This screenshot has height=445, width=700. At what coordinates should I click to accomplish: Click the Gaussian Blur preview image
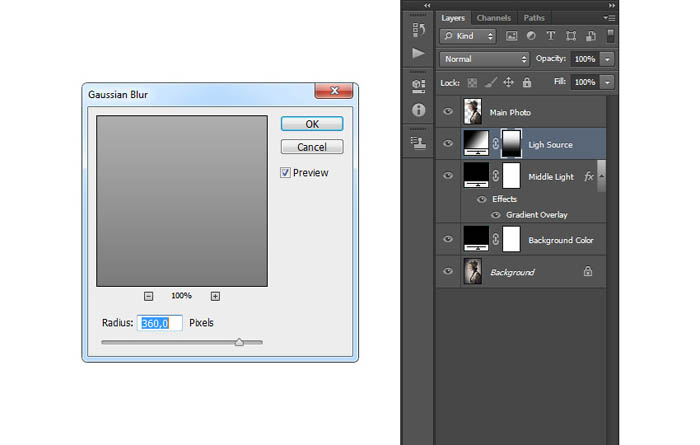(182, 201)
